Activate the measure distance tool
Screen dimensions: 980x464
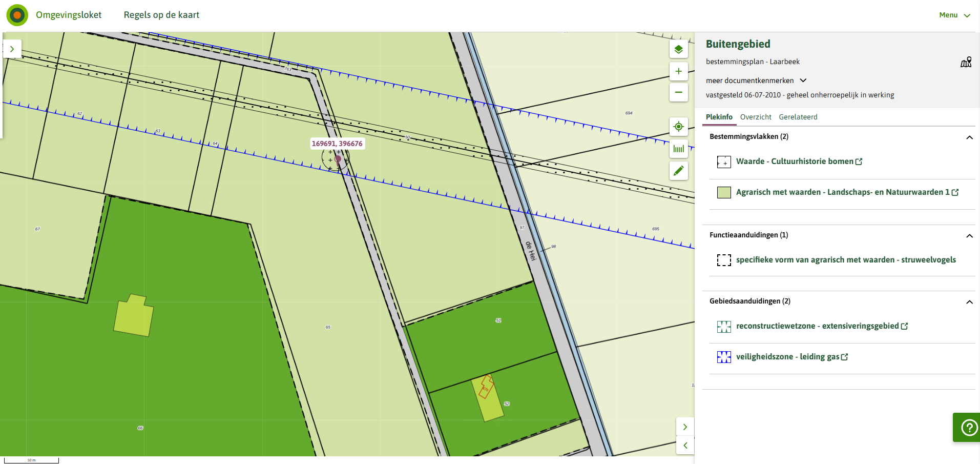pos(678,149)
